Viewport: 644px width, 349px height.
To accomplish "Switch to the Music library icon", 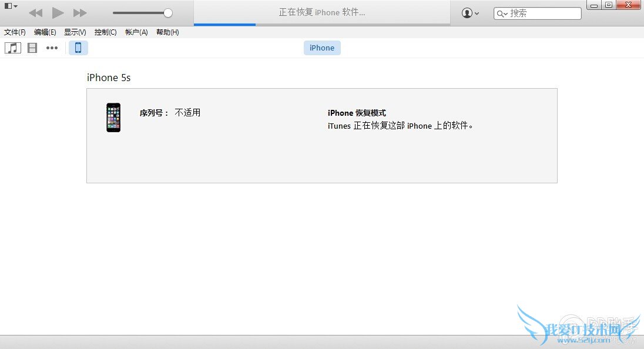I will [13, 48].
